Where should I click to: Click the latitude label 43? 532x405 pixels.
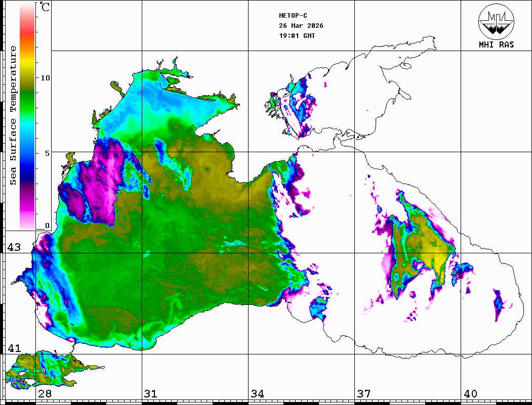point(13,247)
